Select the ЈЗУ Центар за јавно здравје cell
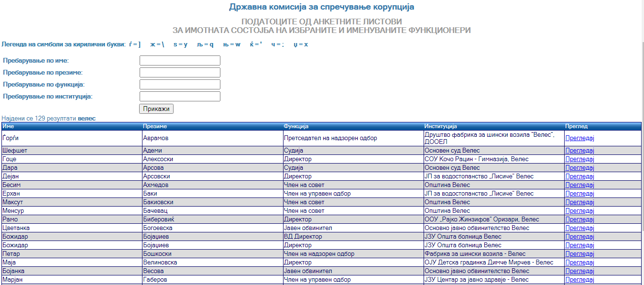The width and height of the screenshot is (644, 285). 494,280
